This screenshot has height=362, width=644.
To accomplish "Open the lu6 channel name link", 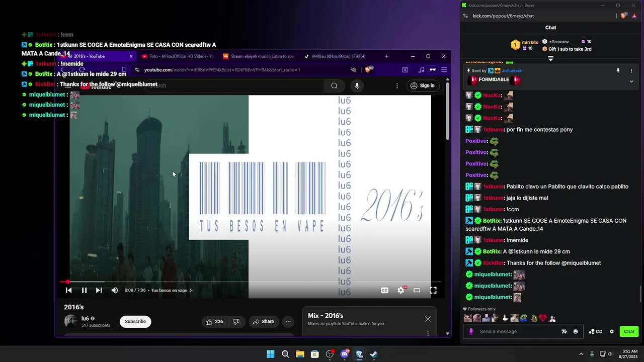I will tap(85, 318).
